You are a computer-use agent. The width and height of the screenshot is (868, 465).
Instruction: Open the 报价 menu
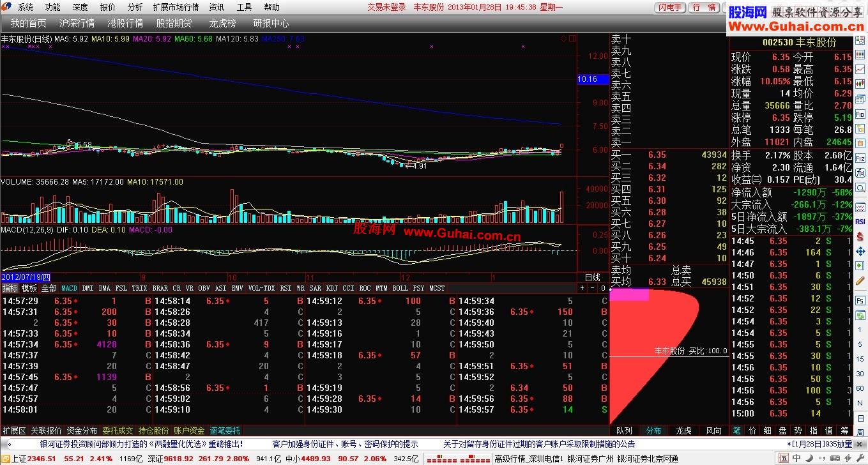pyautogui.click(x=108, y=8)
